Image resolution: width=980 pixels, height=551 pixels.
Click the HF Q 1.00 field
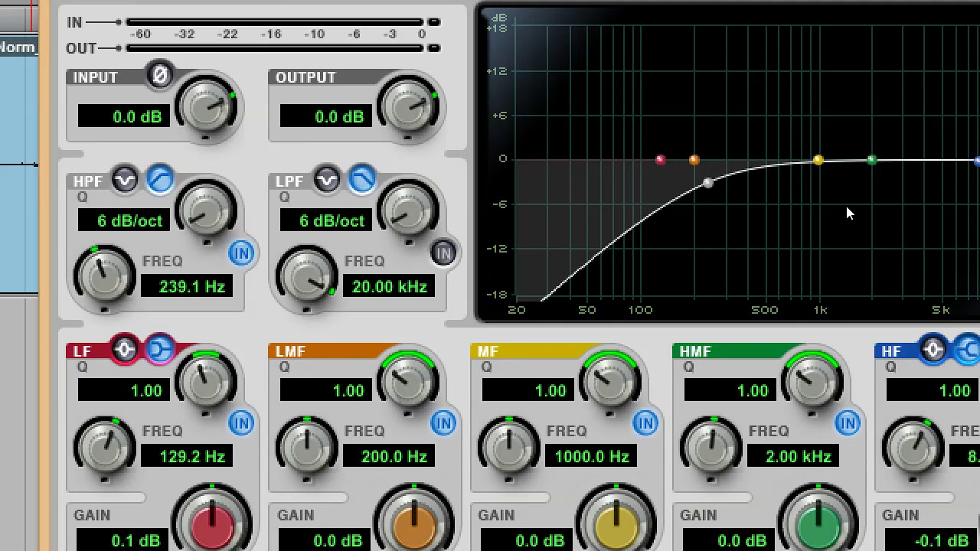click(933, 390)
